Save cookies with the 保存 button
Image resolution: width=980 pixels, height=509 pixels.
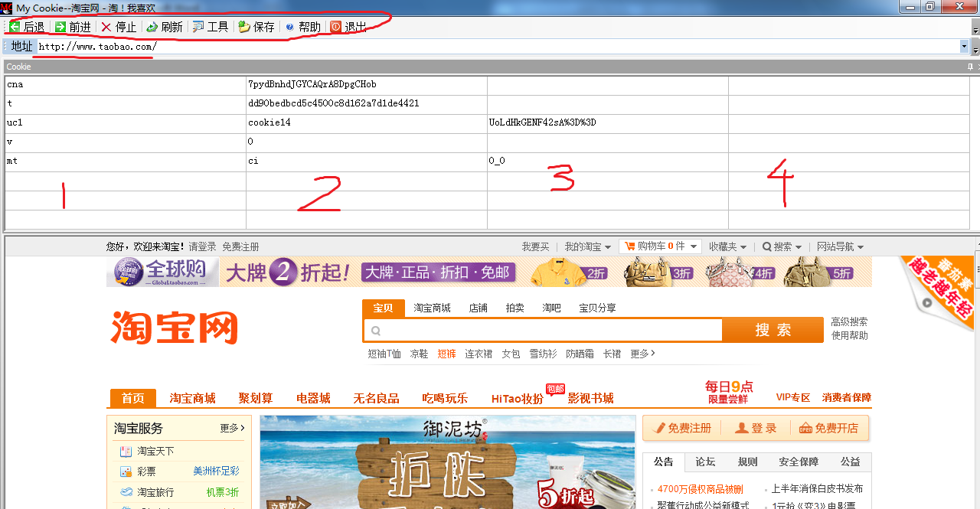coord(256,27)
